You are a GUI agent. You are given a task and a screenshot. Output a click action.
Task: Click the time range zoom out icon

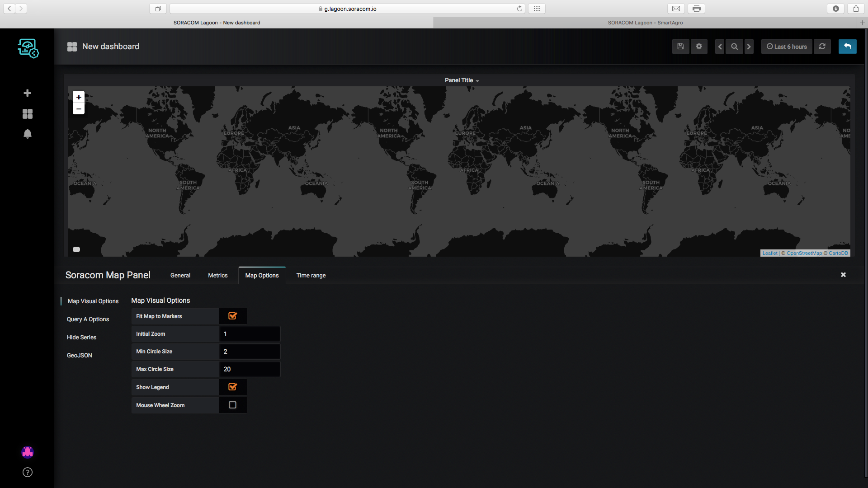pos(734,47)
